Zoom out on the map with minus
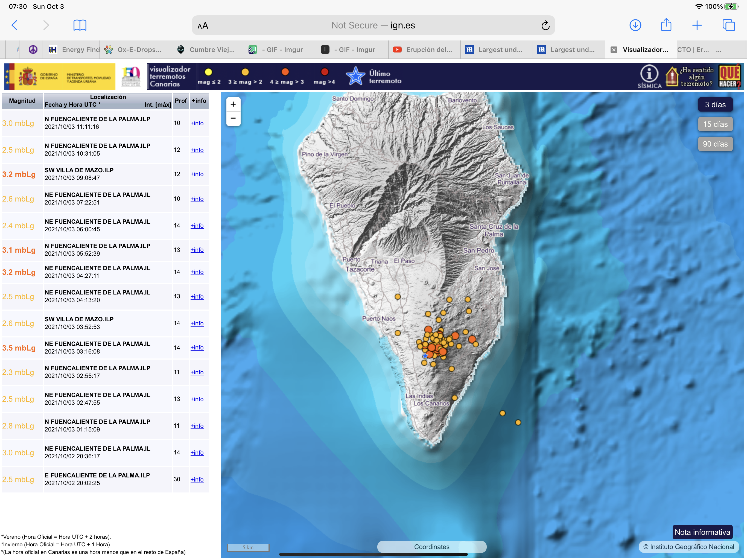 (x=233, y=118)
